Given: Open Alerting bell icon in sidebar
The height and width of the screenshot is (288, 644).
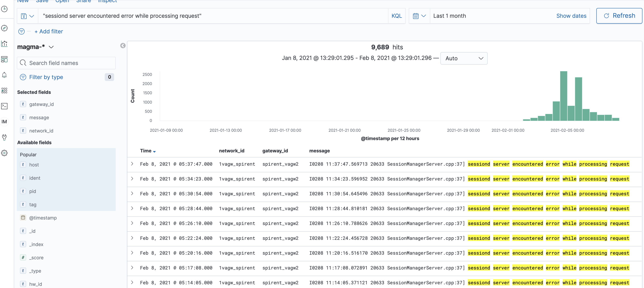Looking at the screenshot, I should click(4, 75).
